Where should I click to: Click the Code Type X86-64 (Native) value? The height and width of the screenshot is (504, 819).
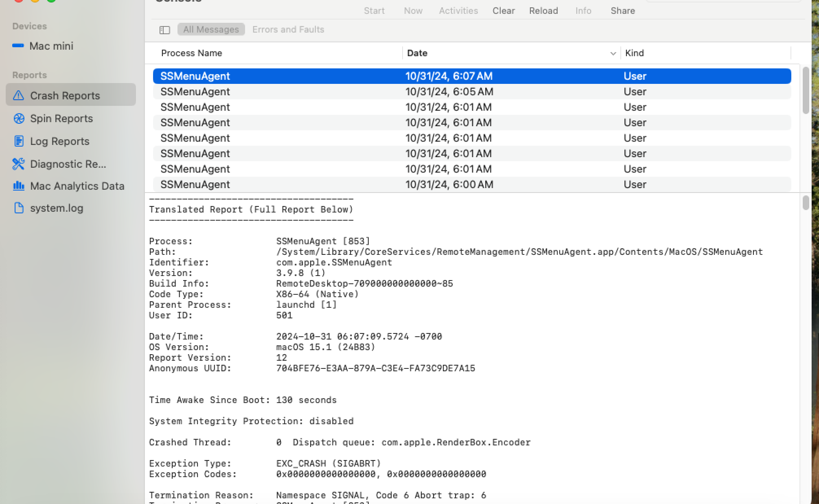pos(318,294)
